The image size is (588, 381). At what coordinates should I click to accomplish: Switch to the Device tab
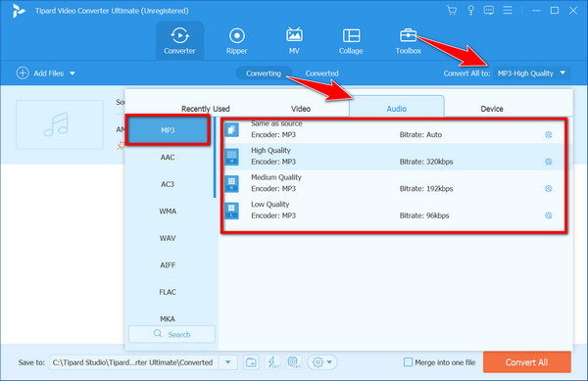[492, 109]
